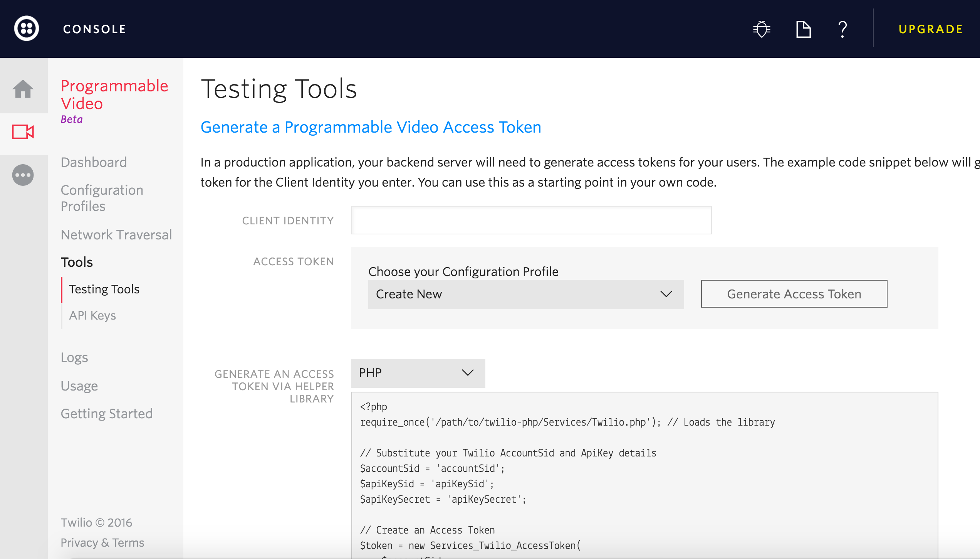
Task: Open the PHP language dropdown
Action: click(x=418, y=373)
